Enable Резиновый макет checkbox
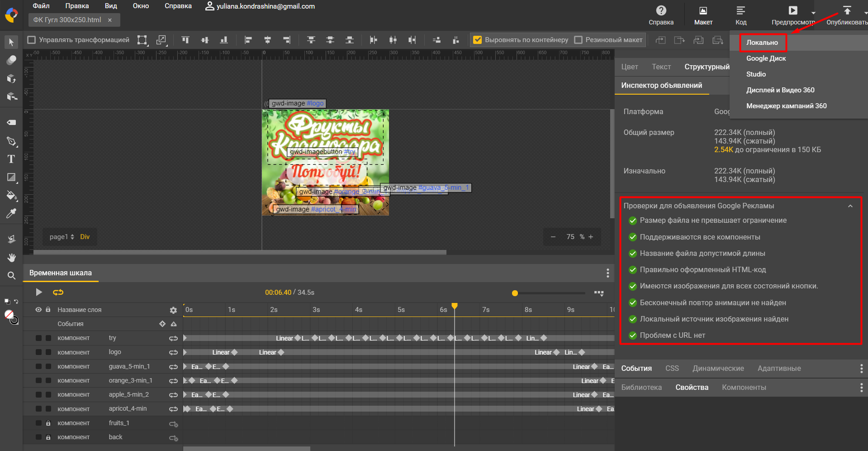 [578, 40]
